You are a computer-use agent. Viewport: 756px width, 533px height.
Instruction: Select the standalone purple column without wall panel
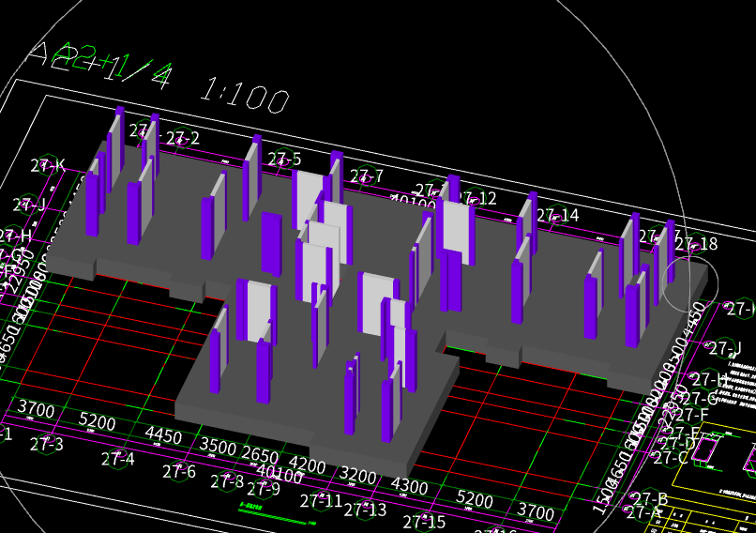point(271,244)
